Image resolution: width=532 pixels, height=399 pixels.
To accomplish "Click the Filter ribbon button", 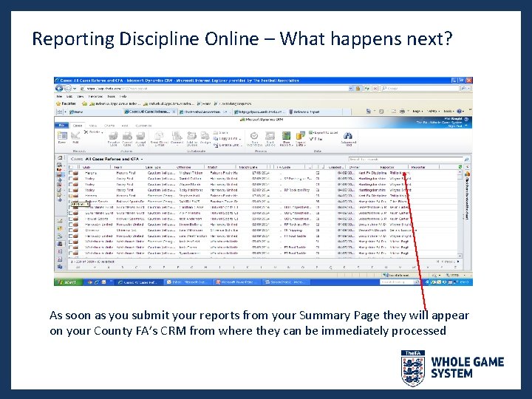I will click(x=316, y=139).
